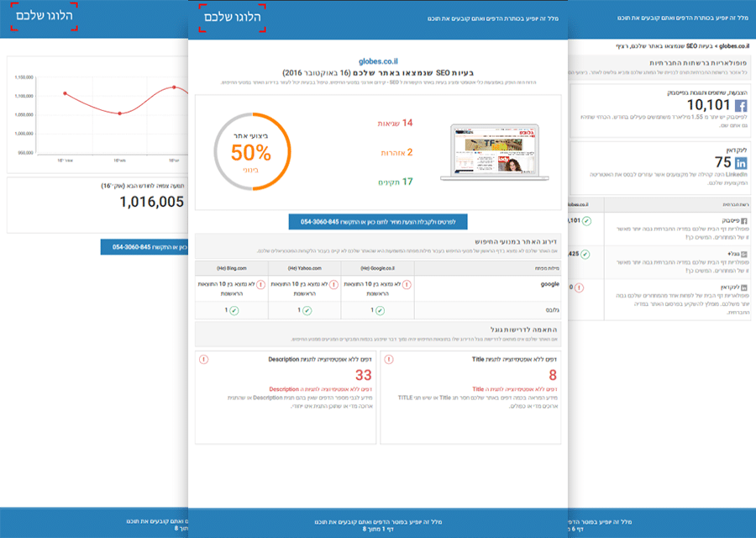The width and height of the screenshot is (756, 538).
Task: Click the blue 054-3060-845 button on left page
Action: [144, 247]
